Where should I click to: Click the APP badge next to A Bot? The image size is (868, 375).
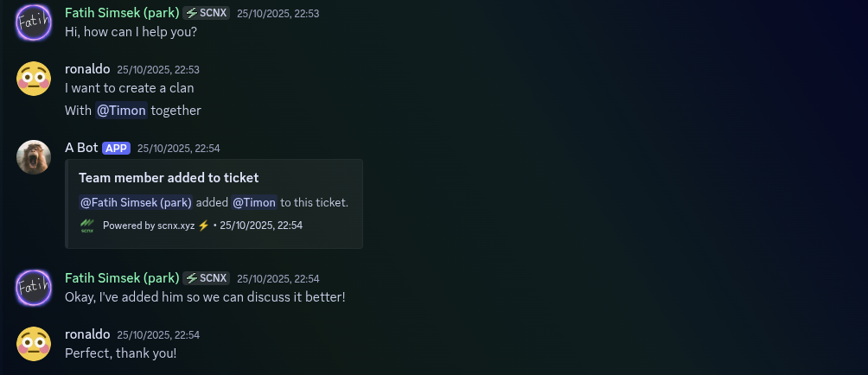(116, 148)
